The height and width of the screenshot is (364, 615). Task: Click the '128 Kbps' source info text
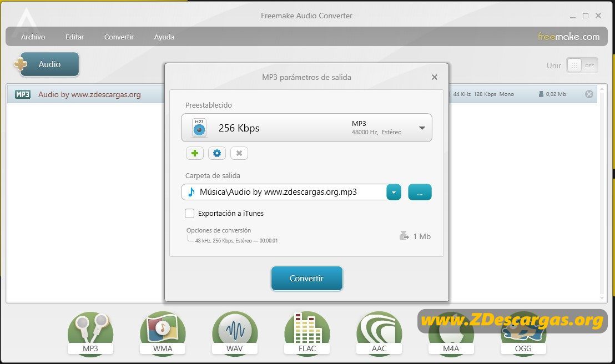tap(485, 94)
